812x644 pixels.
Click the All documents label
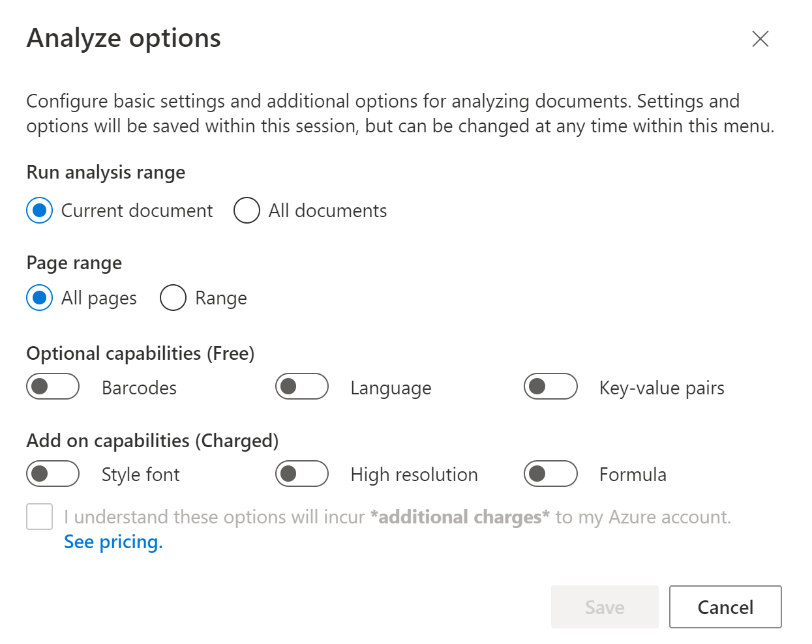click(327, 211)
